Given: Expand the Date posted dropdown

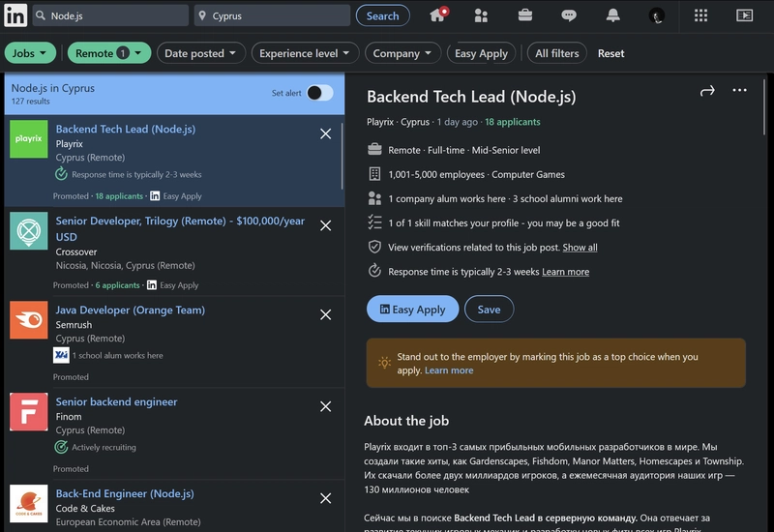Looking at the screenshot, I should pyautogui.click(x=200, y=53).
